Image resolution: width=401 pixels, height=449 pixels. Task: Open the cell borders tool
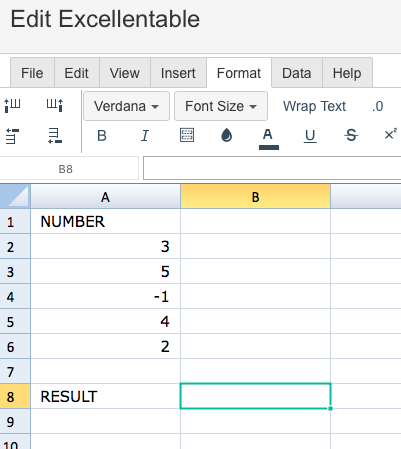pyautogui.click(x=187, y=135)
